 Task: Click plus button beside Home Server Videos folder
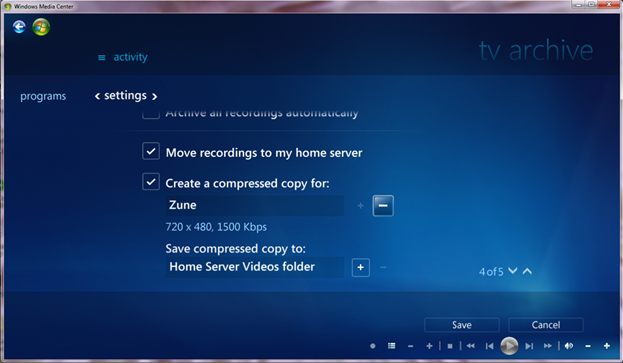tap(361, 268)
